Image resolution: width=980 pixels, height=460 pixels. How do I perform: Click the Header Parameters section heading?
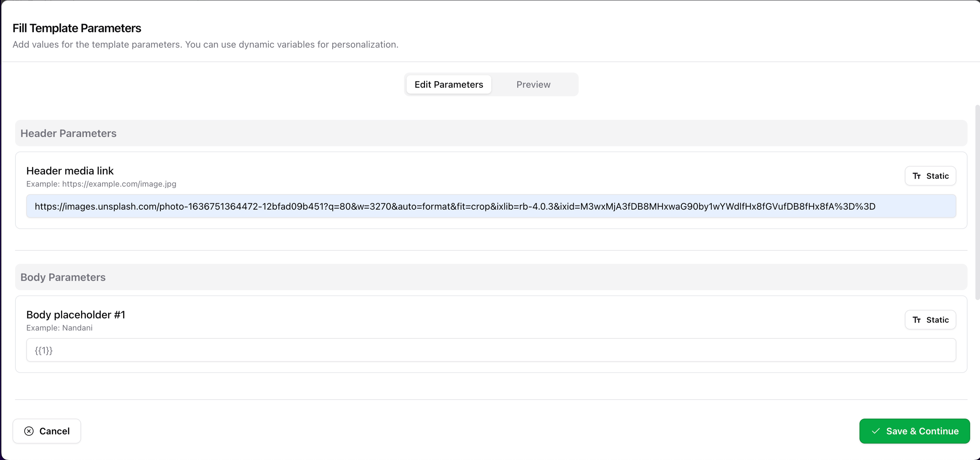pos(69,133)
